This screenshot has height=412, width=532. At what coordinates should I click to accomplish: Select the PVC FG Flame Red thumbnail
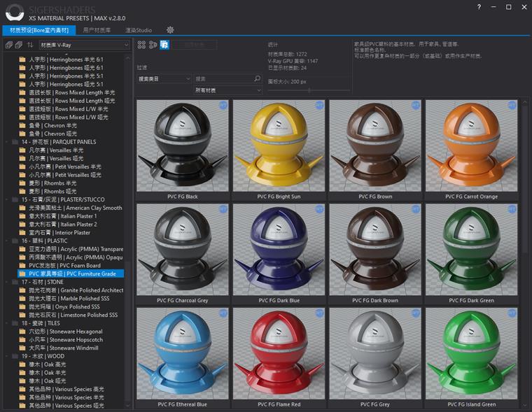coord(279,354)
